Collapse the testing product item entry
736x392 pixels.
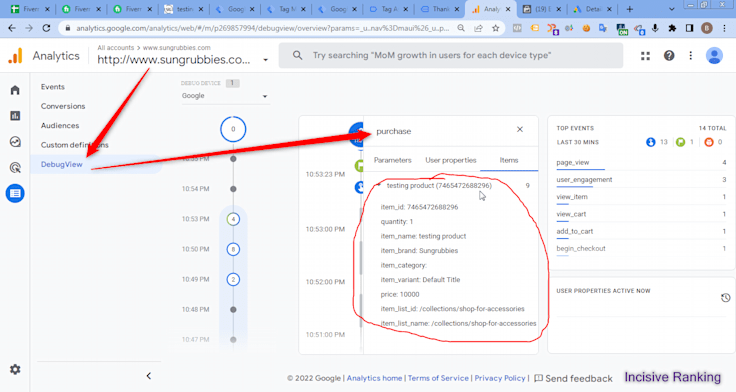[x=379, y=185]
